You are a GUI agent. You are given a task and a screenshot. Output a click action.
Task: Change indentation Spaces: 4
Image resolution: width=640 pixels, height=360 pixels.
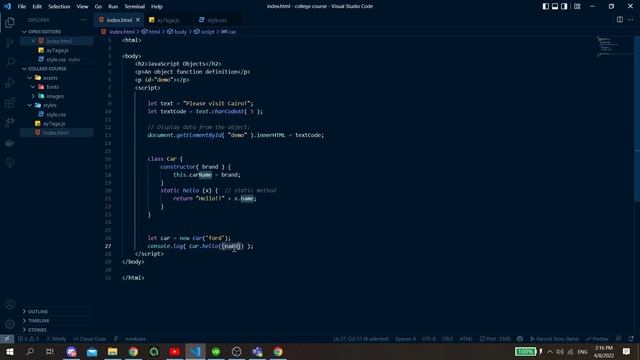point(405,339)
